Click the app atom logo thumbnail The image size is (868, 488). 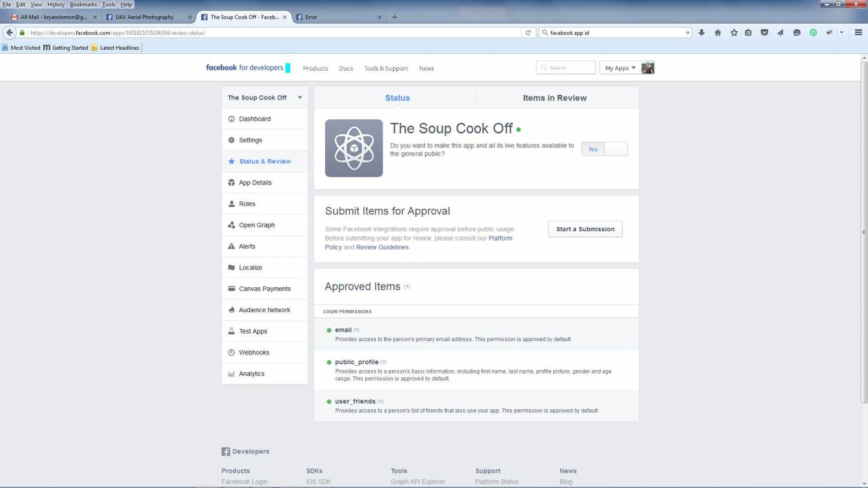[x=354, y=148]
